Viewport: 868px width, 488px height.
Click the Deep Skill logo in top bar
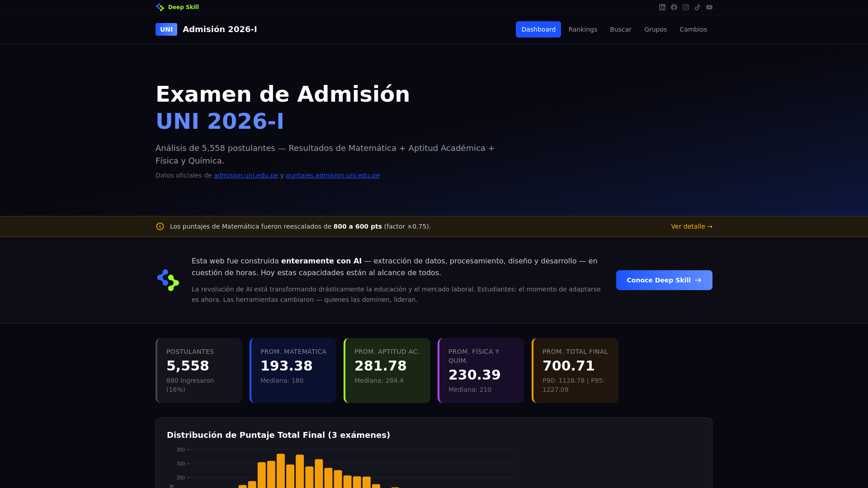click(160, 7)
